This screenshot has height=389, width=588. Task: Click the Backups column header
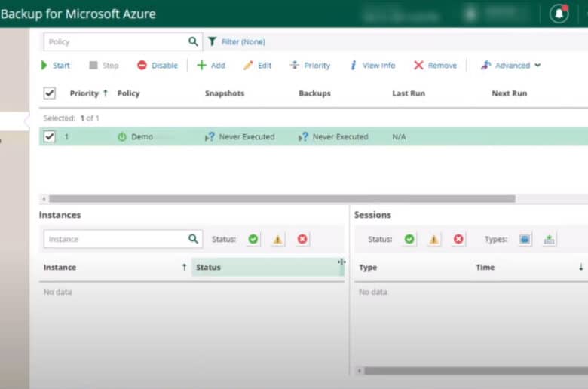point(314,93)
